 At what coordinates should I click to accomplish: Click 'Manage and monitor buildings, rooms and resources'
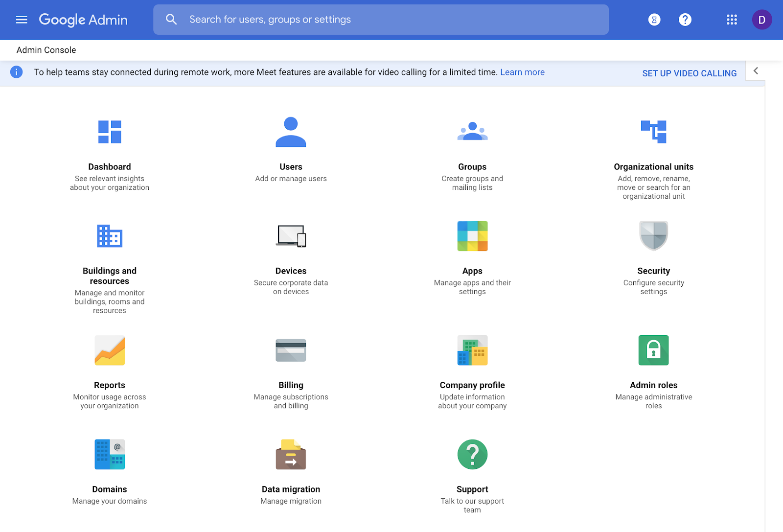point(110,301)
